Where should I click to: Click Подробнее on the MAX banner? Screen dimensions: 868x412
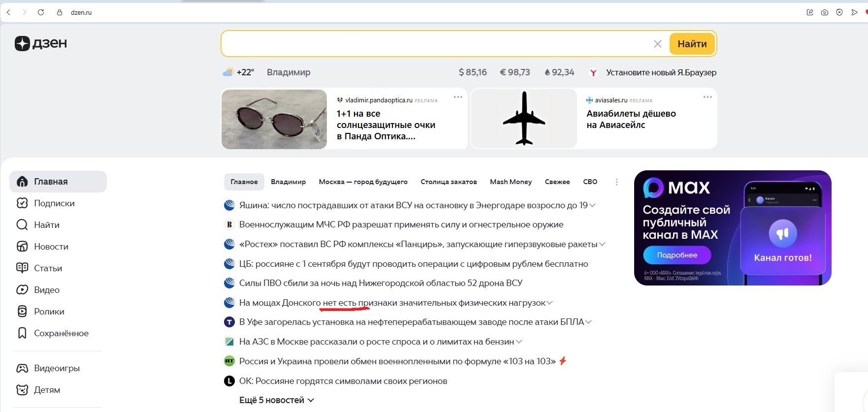click(x=677, y=255)
